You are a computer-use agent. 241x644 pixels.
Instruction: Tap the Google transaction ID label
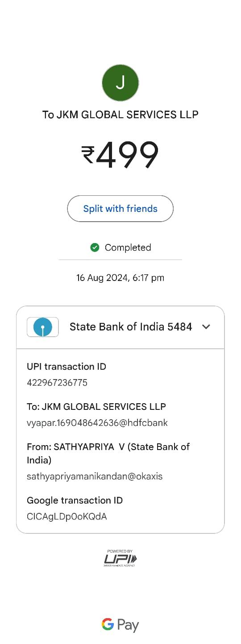point(75,500)
